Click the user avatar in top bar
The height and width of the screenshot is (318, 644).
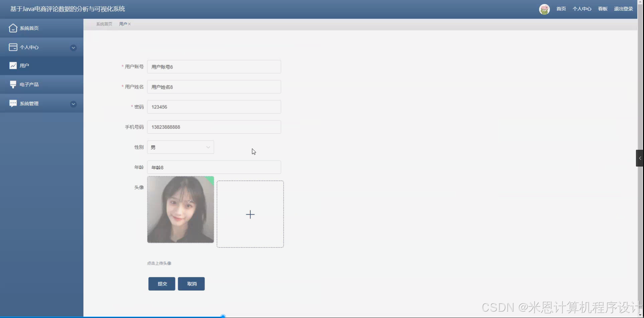(544, 9)
